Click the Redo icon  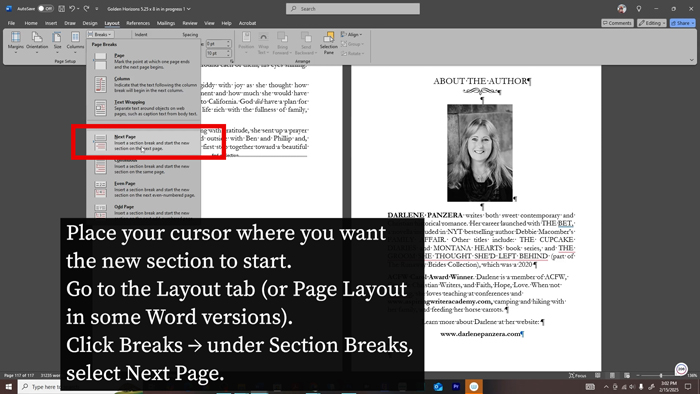[x=86, y=8]
